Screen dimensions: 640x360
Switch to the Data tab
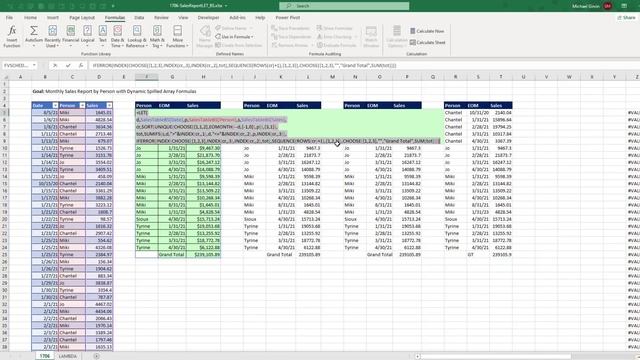(139, 18)
